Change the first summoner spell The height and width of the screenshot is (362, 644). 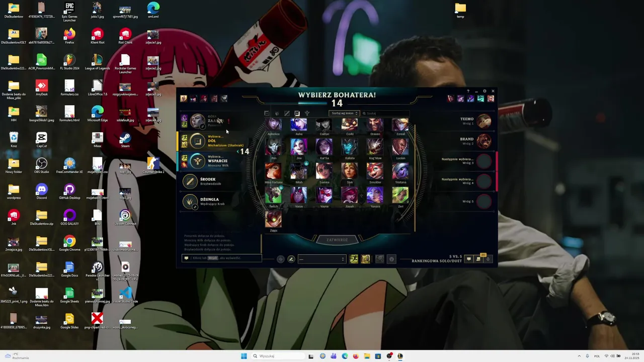click(x=354, y=259)
